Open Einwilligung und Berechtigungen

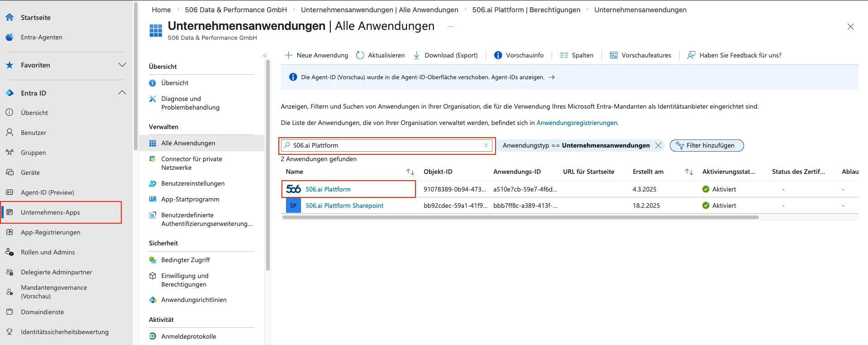(185, 280)
